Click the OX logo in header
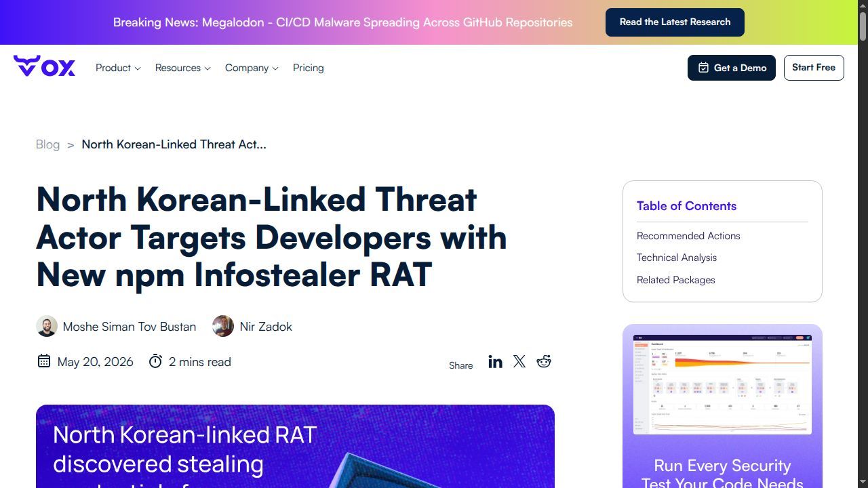 tap(44, 66)
